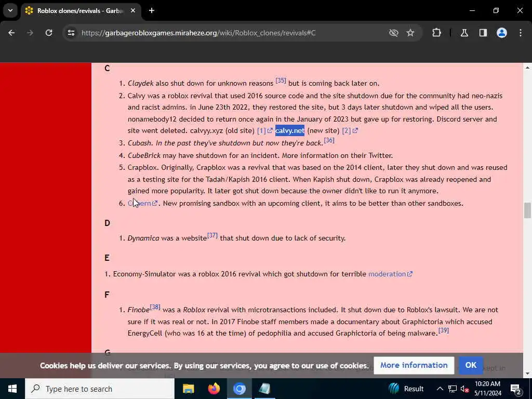Open citation [37] in Dynamica entry
The image size is (532, 399).
212,235
